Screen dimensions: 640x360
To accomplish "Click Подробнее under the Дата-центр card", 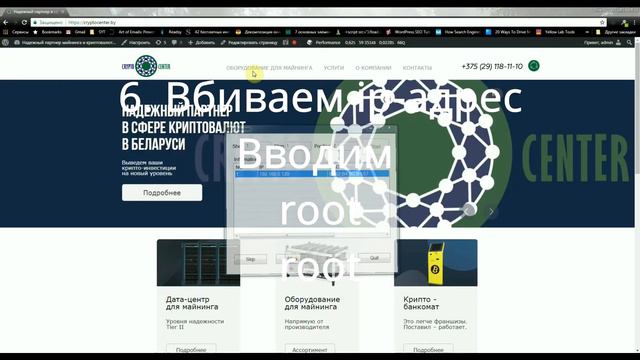I will coord(191,349).
